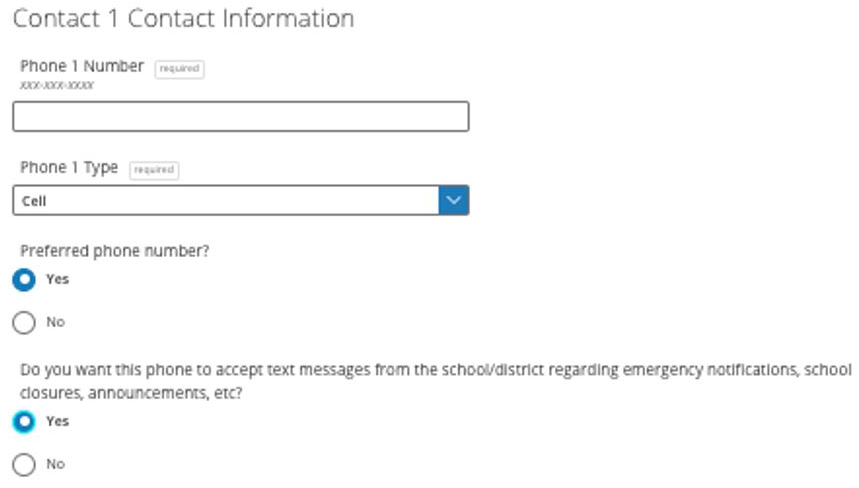Click the 'Phone 1 Number' field label

coord(82,66)
